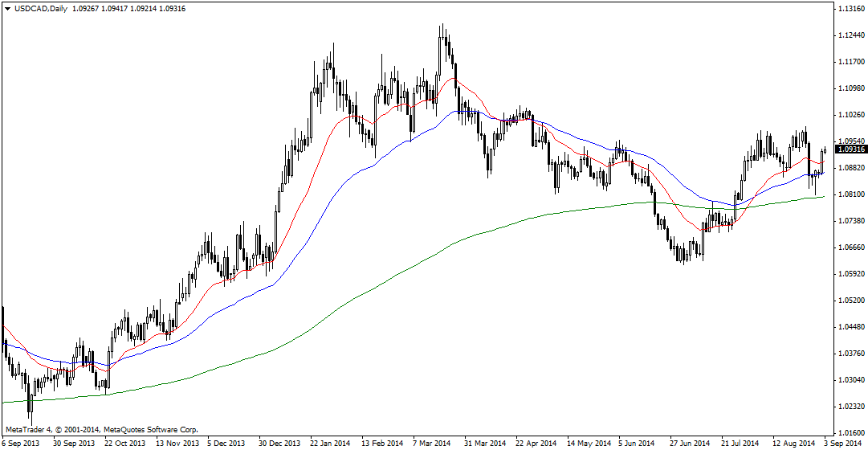Select the 27 Jun 2014 date marker
The width and height of the screenshot is (868, 450).
click(x=690, y=443)
